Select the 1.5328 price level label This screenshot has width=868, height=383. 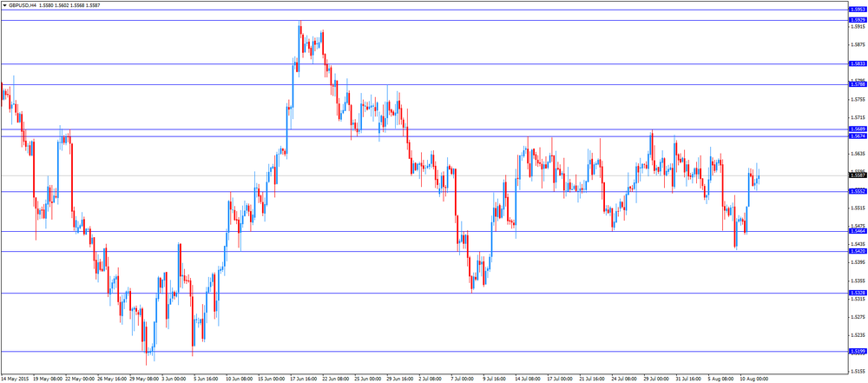tap(857, 293)
